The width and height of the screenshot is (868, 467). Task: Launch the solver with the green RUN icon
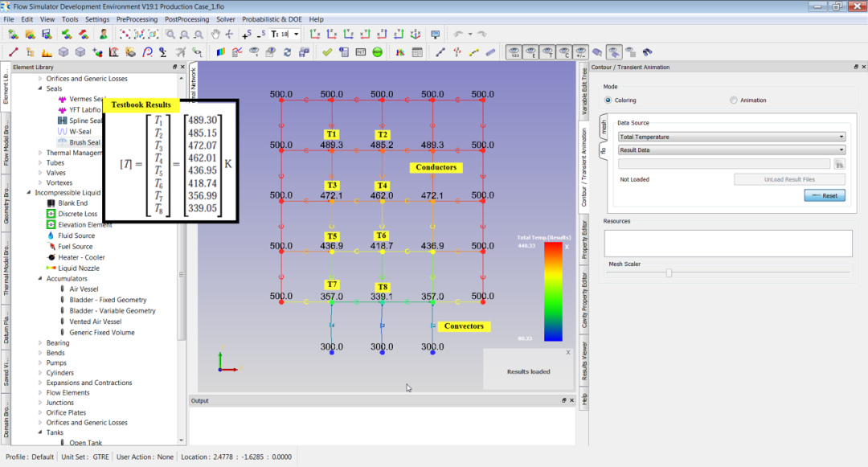coord(376,51)
